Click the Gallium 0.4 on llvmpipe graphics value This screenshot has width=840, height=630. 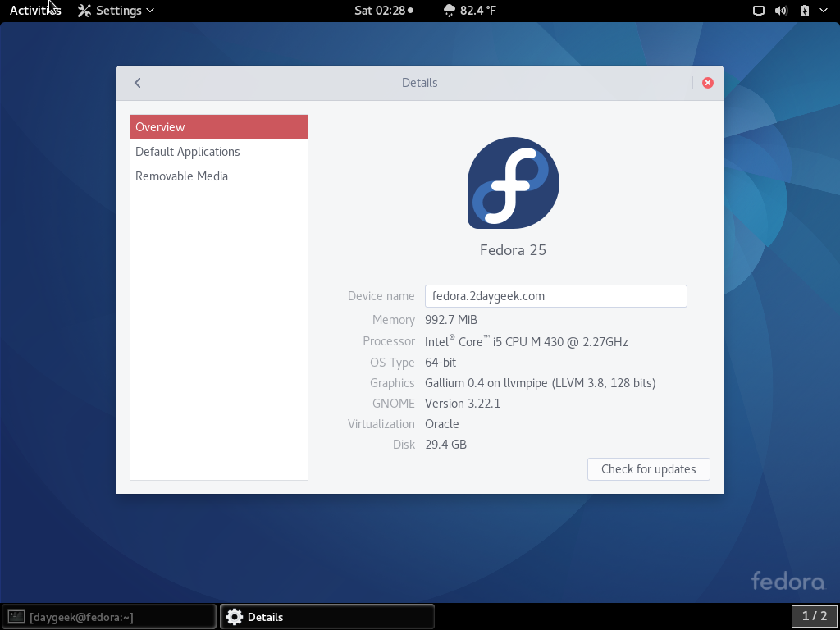tap(540, 383)
